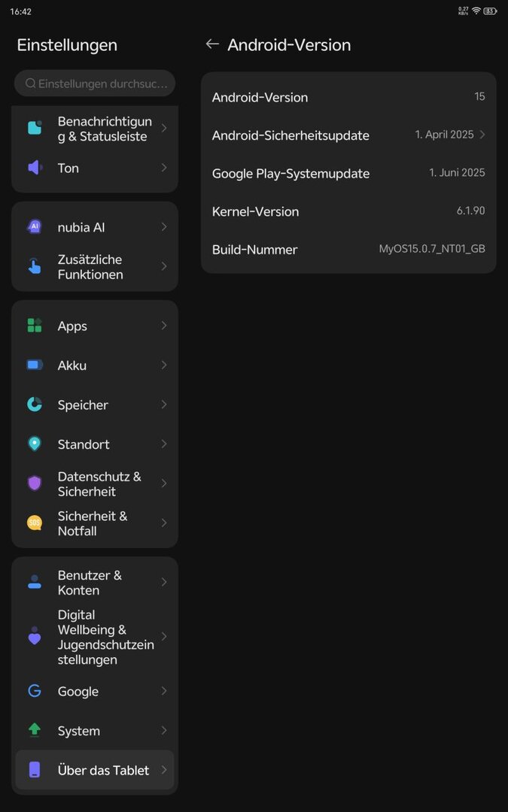Tap the Standort location pin icon
The width and height of the screenshot is (508, 812).
[x=35, y=444]
